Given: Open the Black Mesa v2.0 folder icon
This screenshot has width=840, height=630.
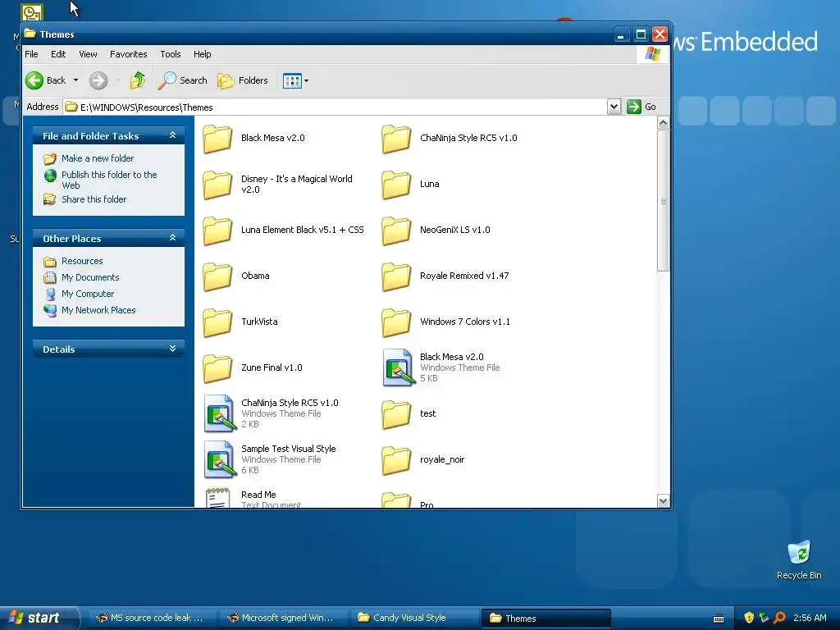Looking at the screenshot, I should (217, 138).
